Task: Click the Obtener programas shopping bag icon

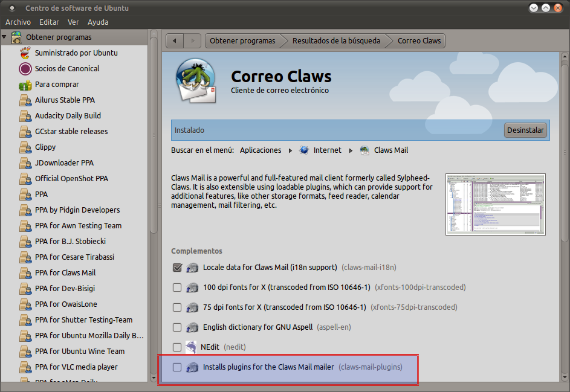Action: coord(16,37)
